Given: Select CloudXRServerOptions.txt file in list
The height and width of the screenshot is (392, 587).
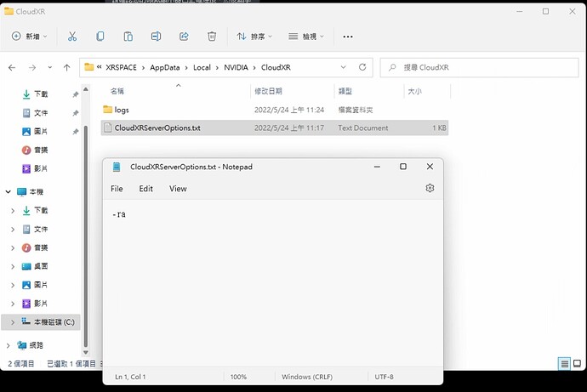Looking at the screenshot, I should (275, 128).
